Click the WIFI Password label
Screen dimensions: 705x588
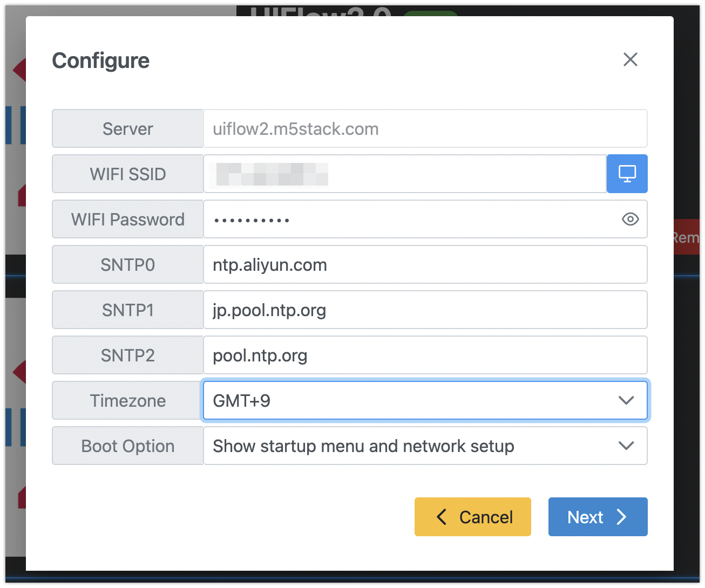coord(128,219)
